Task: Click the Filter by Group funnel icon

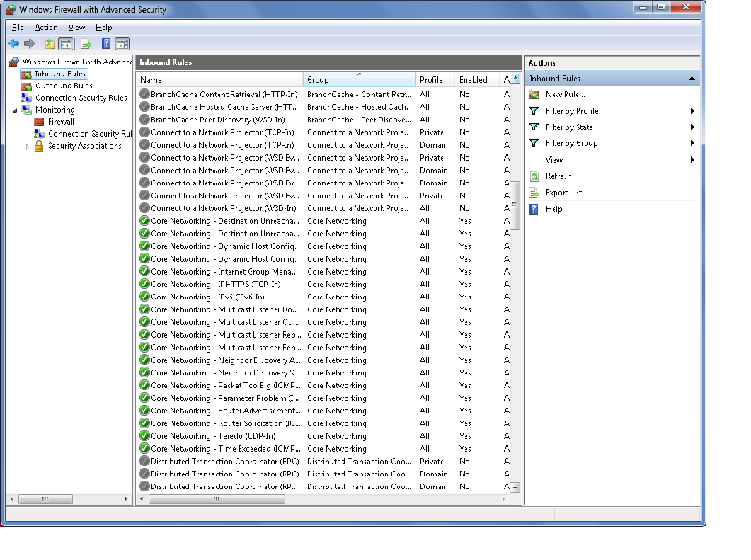Action: [534, 143]
